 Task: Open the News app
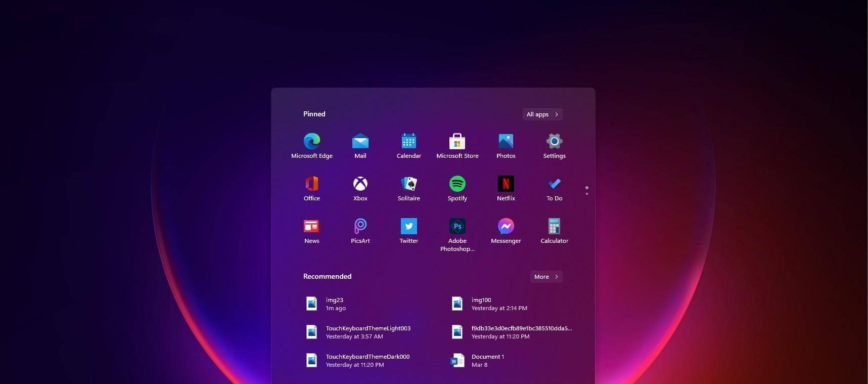[312, 231]
